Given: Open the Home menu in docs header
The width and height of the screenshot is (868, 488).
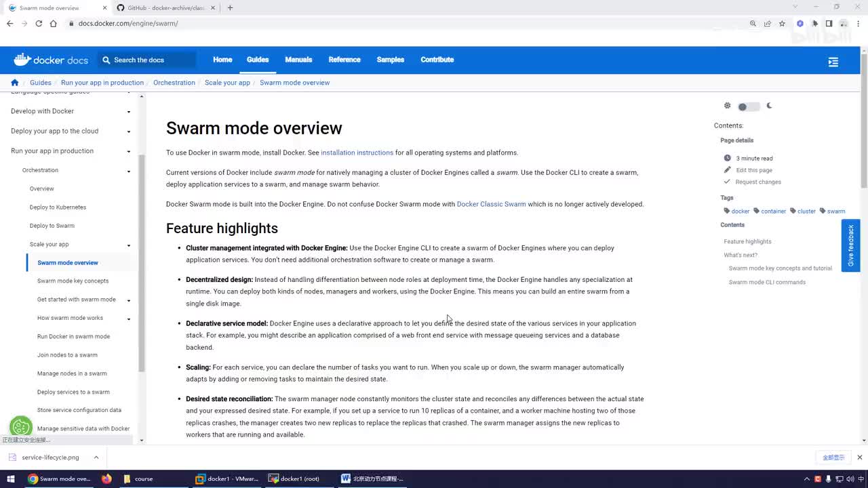Looking at the screenshot, I should pyautogui.click(x=222, y=60).
